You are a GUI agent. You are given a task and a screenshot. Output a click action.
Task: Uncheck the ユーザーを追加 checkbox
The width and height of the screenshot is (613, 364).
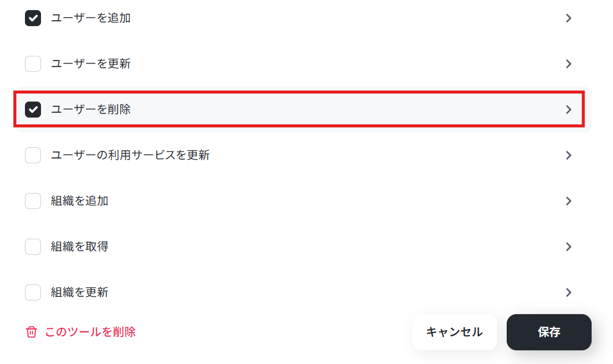[33, 18]
